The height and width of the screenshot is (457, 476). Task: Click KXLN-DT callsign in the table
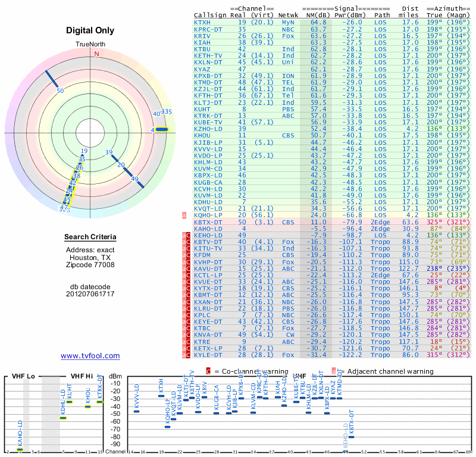coord(208,62)
